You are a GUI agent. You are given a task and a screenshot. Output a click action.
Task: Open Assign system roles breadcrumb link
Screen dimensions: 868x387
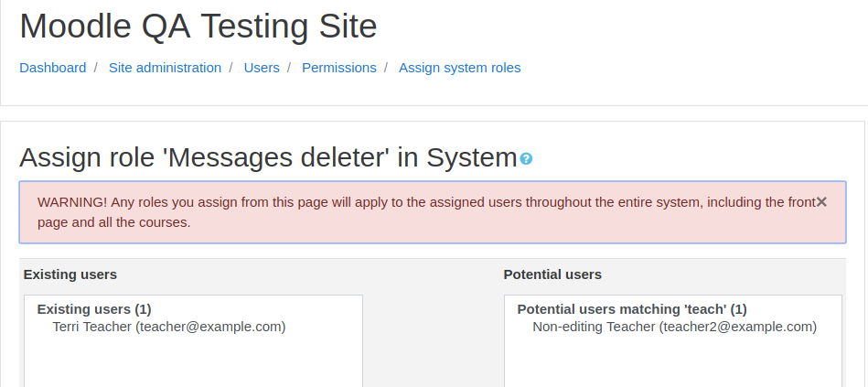[459, 68]
